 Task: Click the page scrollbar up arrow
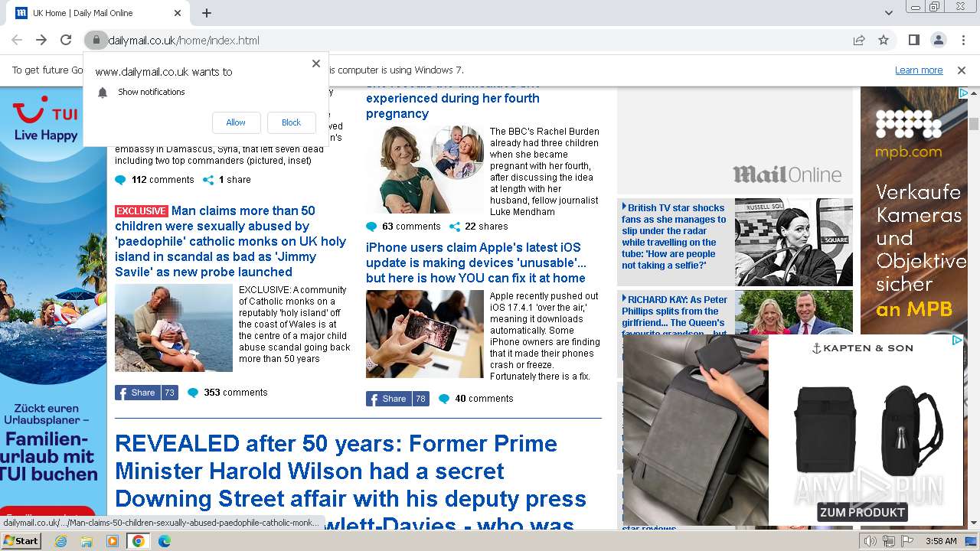click(x=974, y=93)
